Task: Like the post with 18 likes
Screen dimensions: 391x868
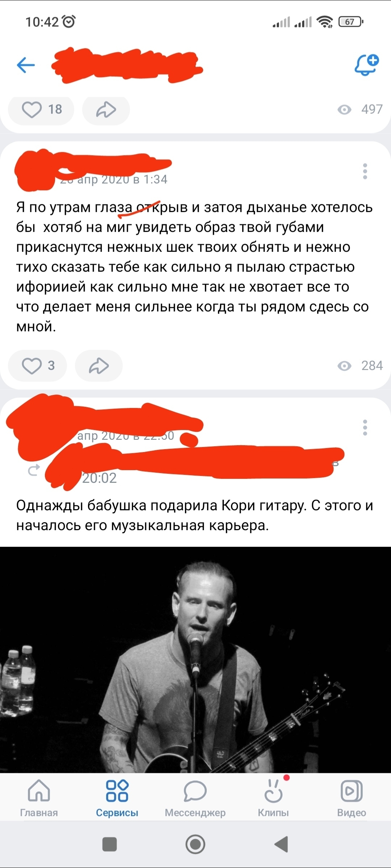Action: 41,109
